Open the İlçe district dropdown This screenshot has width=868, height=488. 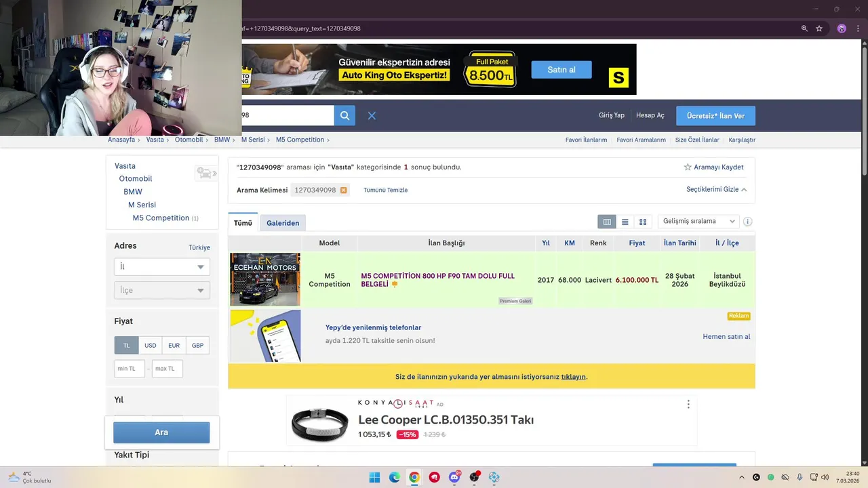(162, 290)
